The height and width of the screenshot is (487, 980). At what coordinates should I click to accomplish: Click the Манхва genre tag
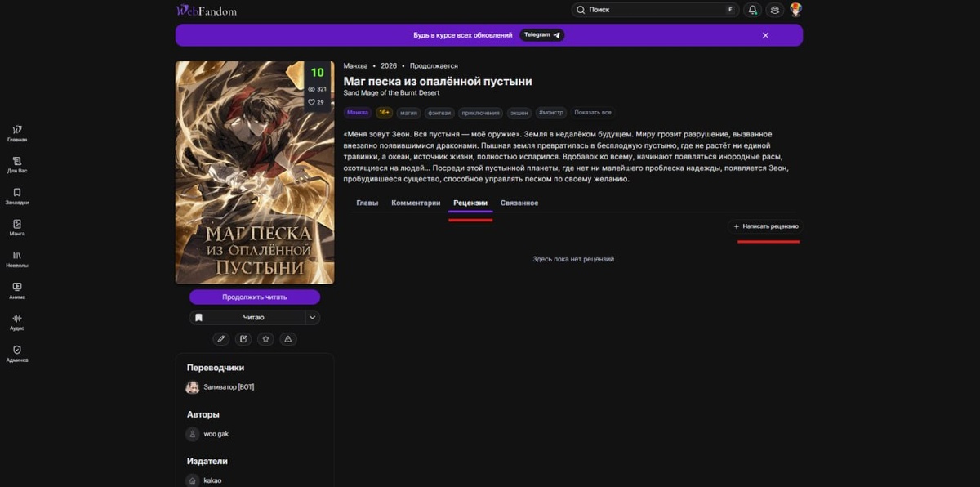point(357,113)
